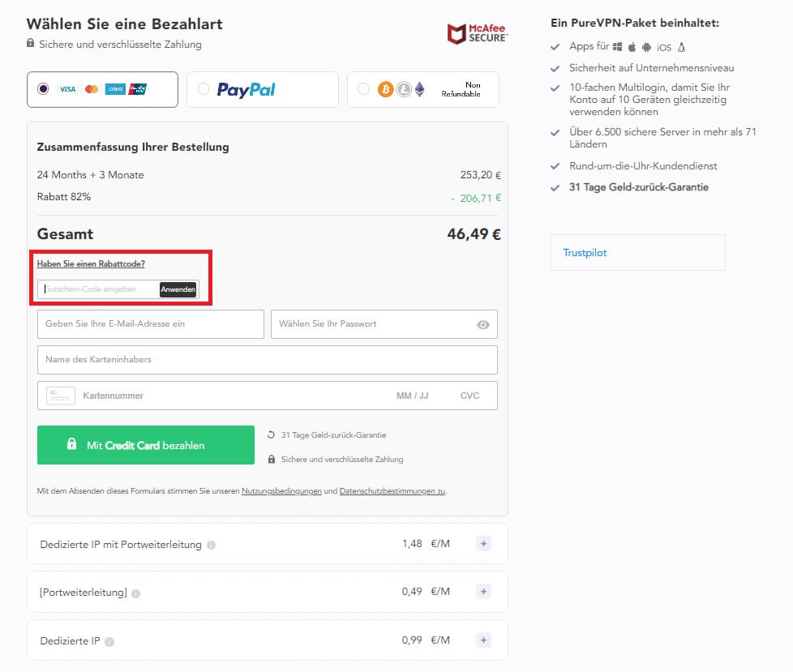Image resolution: width=793 pixels, height=672 pixels.
Task: Open info tooltip for Dedizierte IP mit Portweiterleitung
Action: pos(212,545)
